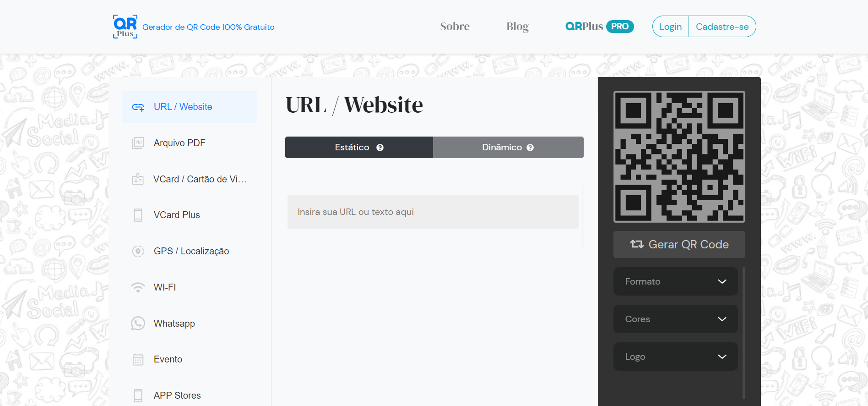Select GPS / Localização in sidebar
Screen dimensions: 868x406
click(x=190, y=251)
